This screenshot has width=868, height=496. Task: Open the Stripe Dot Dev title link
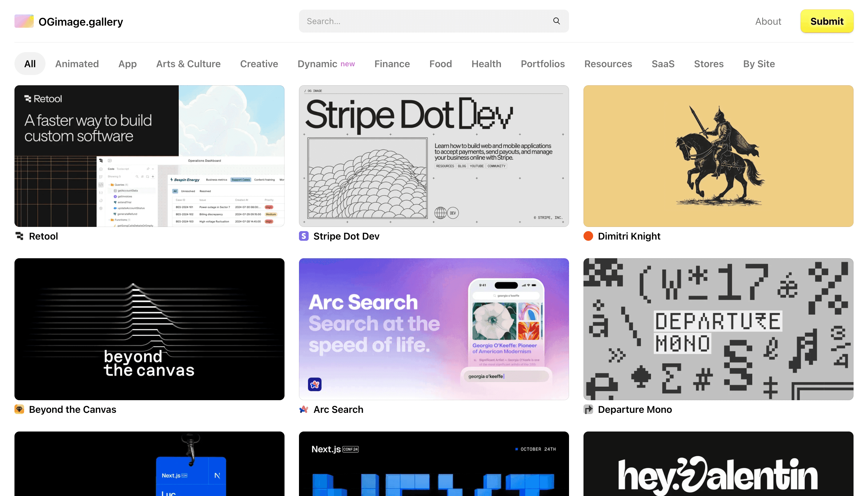[x=346, y=236]
